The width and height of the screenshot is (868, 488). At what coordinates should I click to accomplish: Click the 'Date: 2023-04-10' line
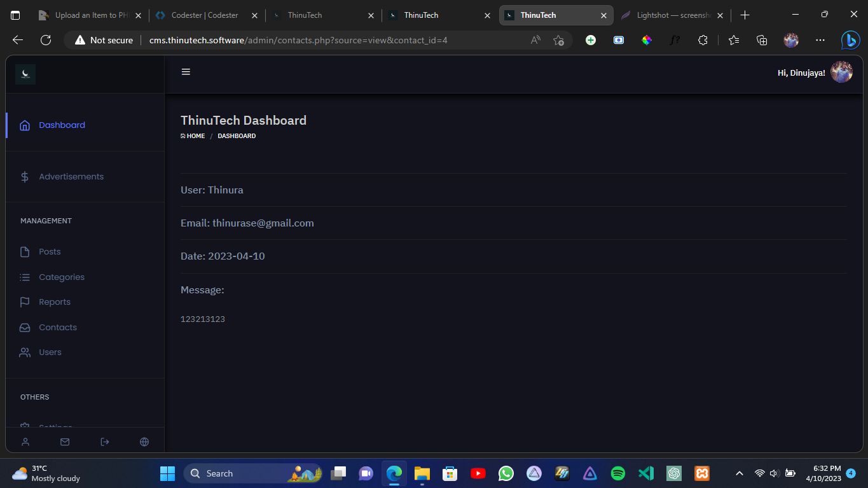tap(223, 256)
